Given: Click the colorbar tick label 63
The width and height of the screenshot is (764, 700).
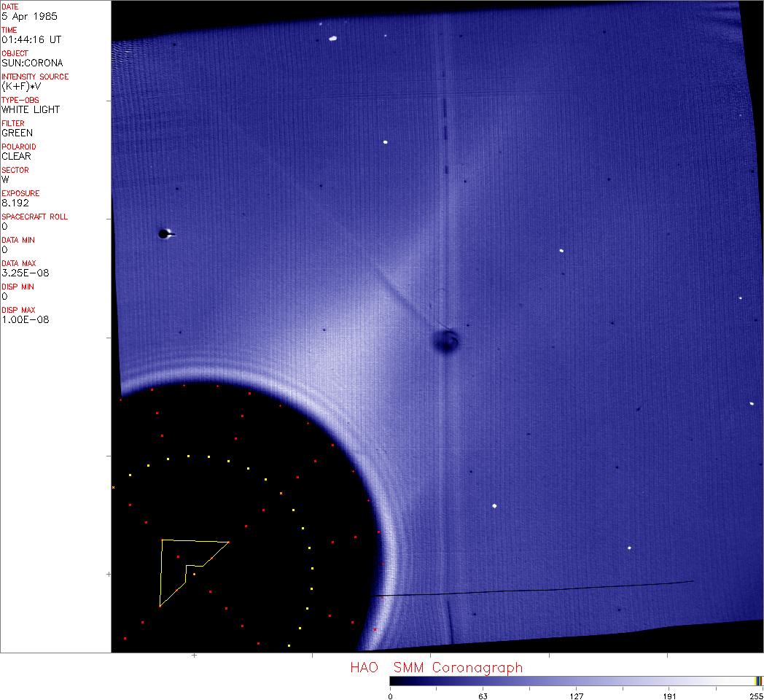Looking at the screenshot, I should 482,696.
